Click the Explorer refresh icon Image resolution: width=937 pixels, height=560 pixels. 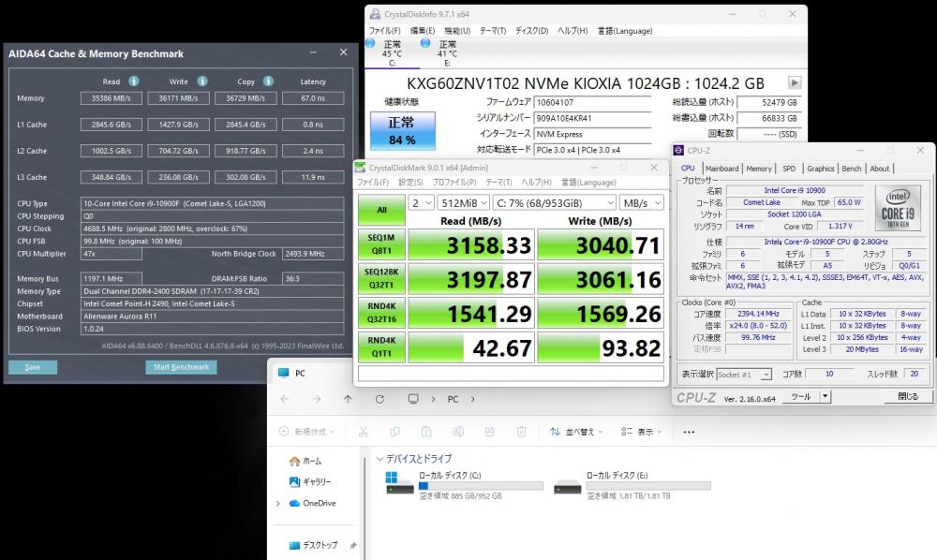point(379,399)
